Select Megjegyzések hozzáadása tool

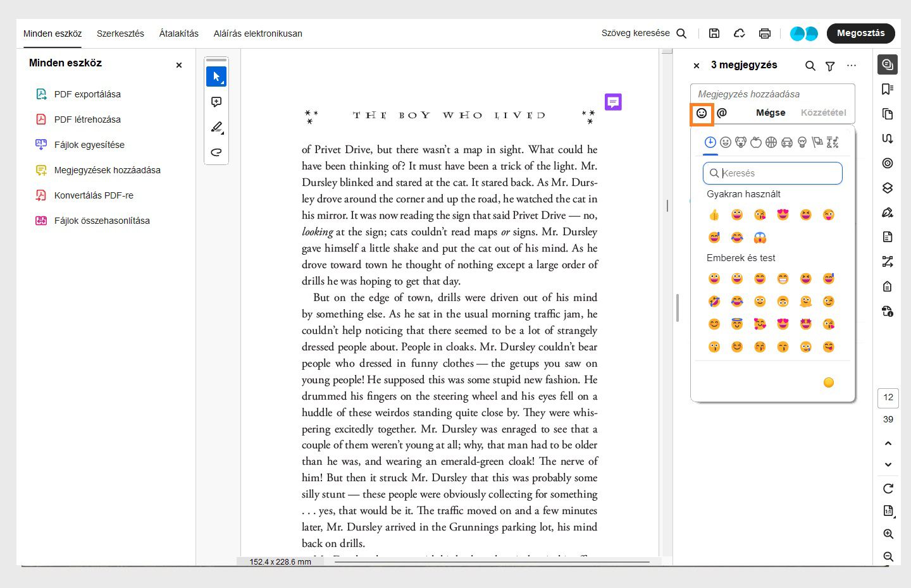click(97, 170)
